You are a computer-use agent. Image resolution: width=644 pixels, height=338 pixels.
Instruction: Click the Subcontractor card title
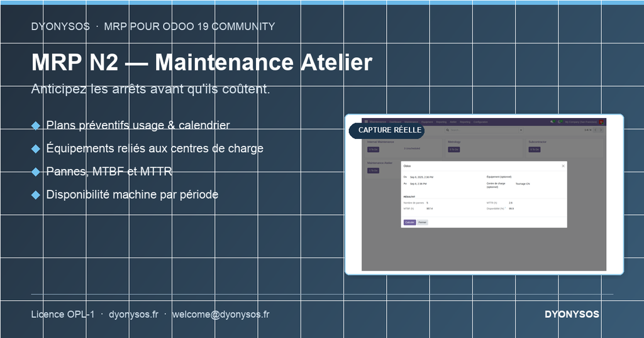537,142
